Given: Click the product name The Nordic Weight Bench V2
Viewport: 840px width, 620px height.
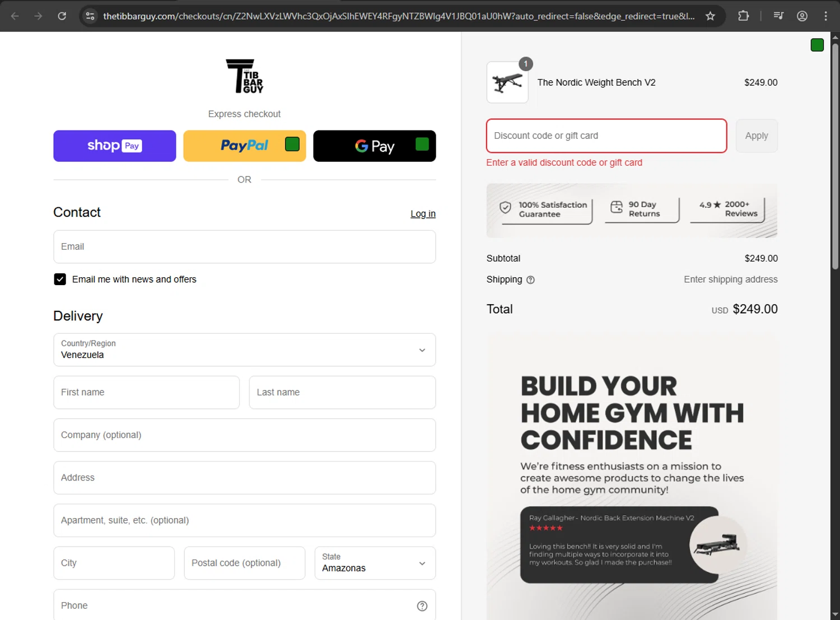Looking at the screenshot, I should click(x=596, y=82).
